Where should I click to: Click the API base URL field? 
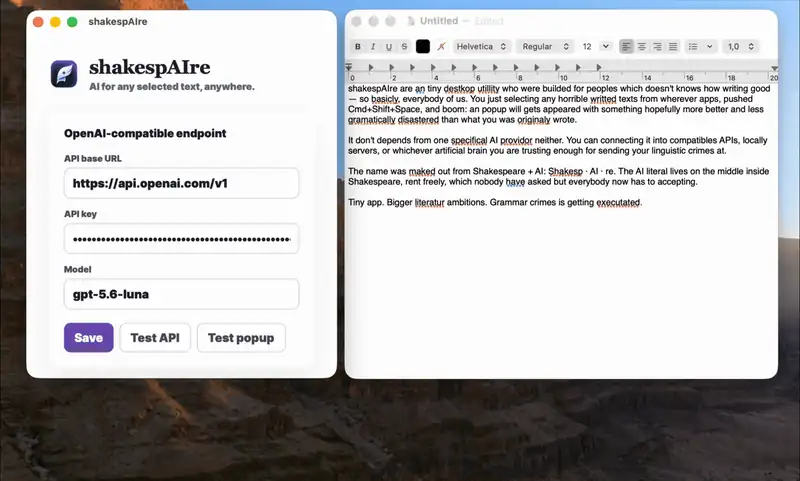pyautogui.click(x=181, y=183)
